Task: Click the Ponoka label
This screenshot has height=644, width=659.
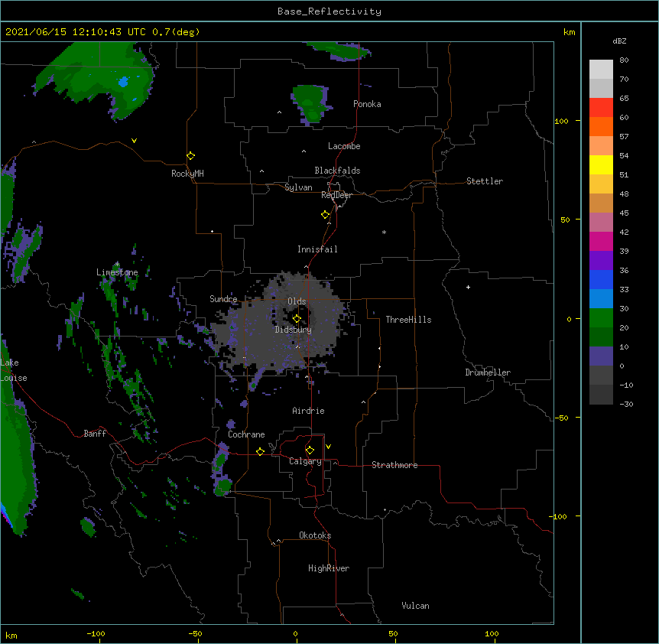Action: [x=367, y=104]
